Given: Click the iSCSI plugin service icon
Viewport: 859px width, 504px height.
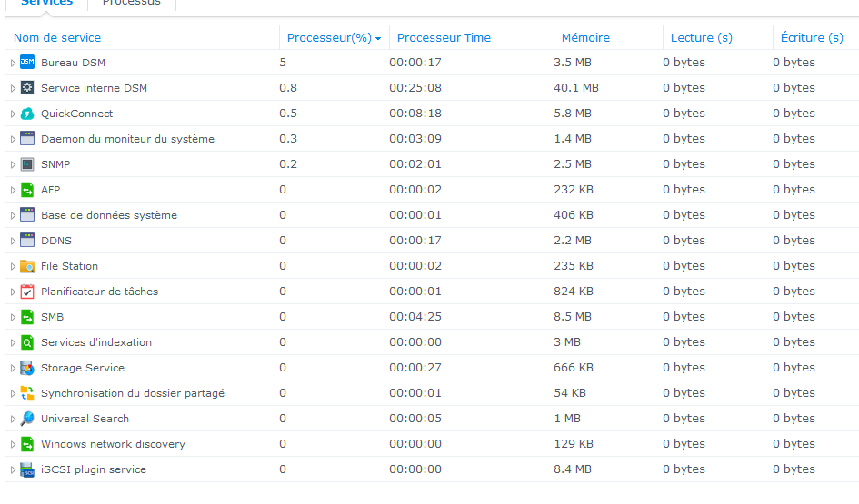Looking at the screenshot, I should pyautogui.click(x=27, y=469).
